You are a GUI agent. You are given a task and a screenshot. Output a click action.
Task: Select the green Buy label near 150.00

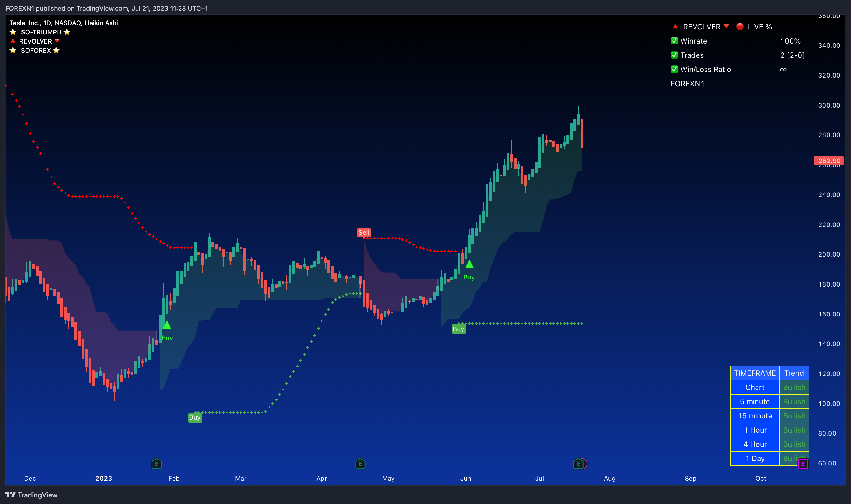(458, 329)
